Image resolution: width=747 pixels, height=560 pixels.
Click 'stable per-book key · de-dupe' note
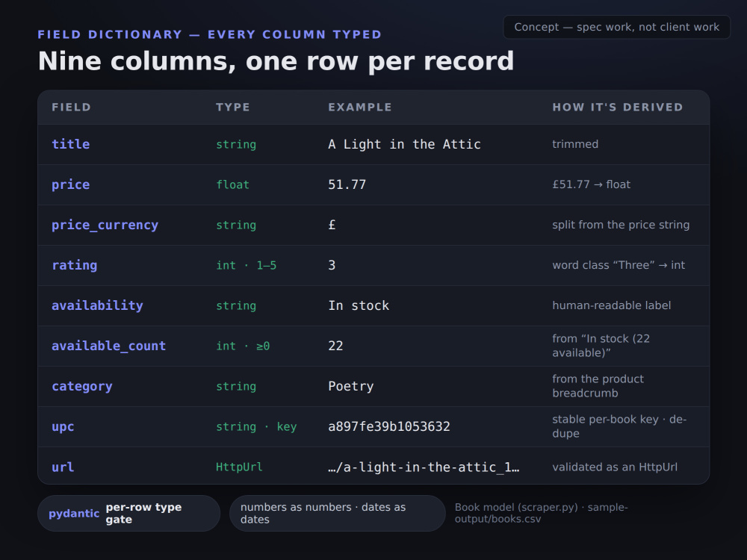pos(619,426)
